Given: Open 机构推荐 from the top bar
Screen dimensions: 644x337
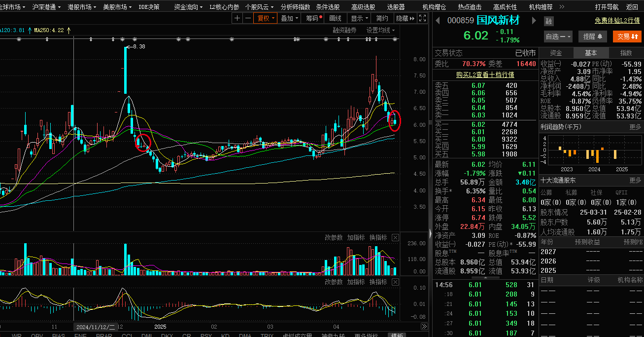Looking at the screenshot, I should (541, 7).
